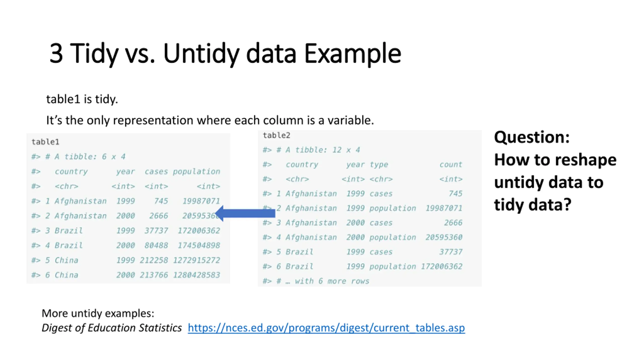Click the 'Digest of Education Statistics' italic text
Image resolution: width=644 pixels, height=362 pixels.
click(x=112, y=328)
